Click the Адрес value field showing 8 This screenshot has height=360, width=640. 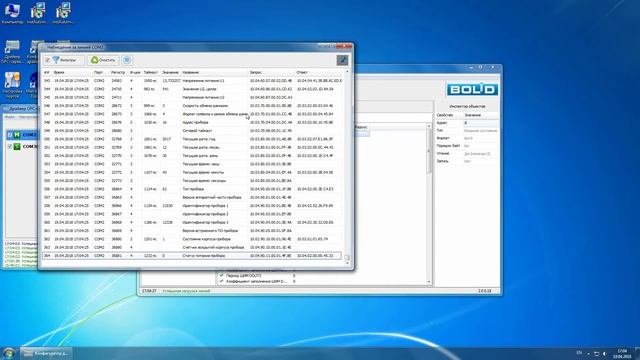[x=481, y=123]
